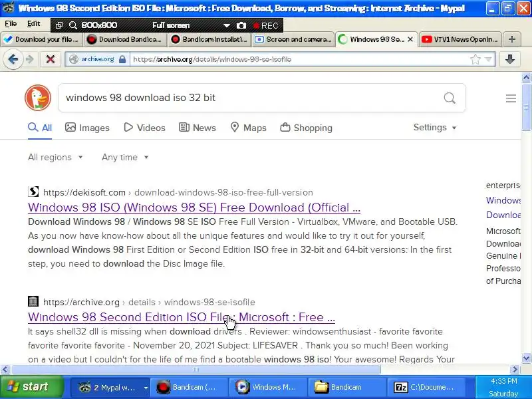Switch to Screen and camera tab
This screenshot has height=399, width=532.
tap(293, 39)
